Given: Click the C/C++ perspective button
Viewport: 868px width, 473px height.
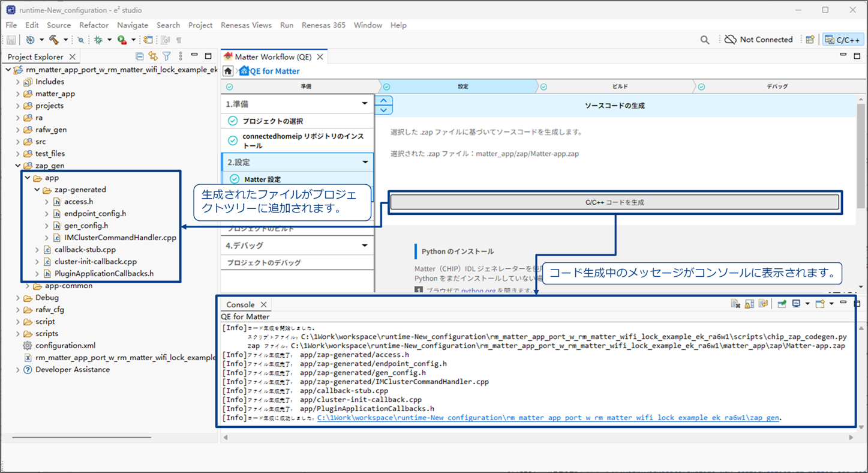Looking at the screenshot, I should pos(843,40).
